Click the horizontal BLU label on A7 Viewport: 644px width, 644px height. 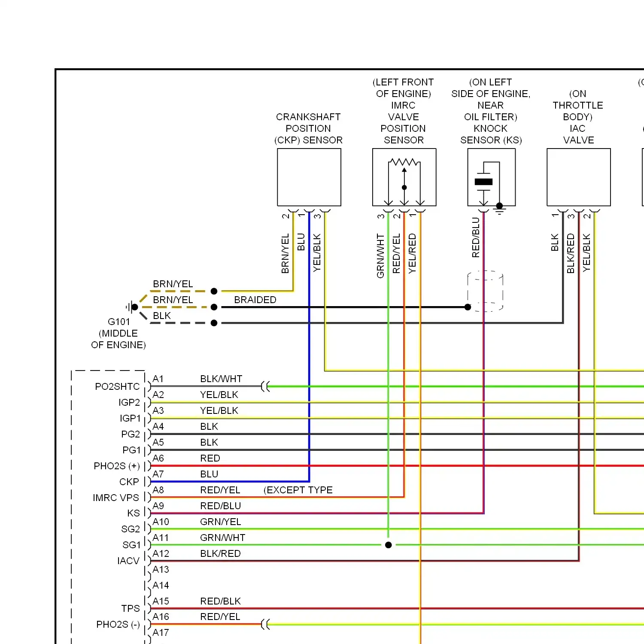point(209,474)
